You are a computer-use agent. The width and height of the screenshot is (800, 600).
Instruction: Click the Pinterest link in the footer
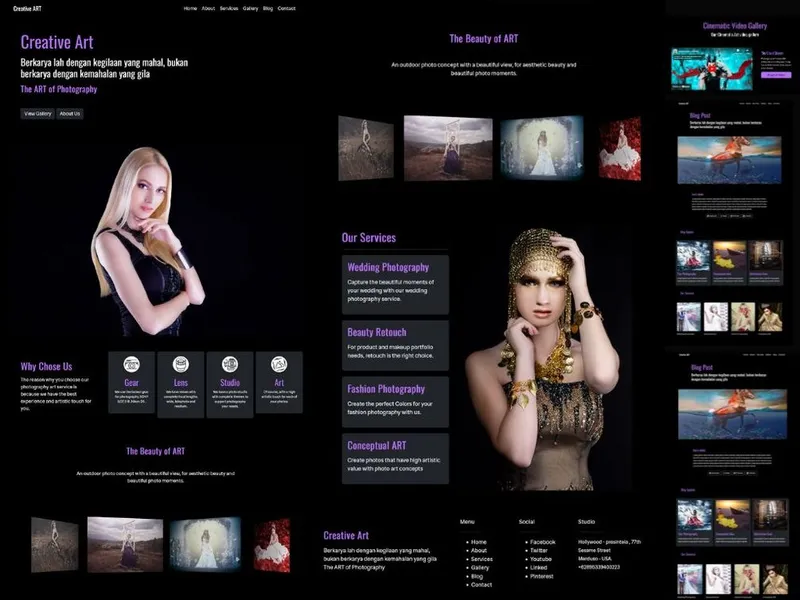pos(542,576)
